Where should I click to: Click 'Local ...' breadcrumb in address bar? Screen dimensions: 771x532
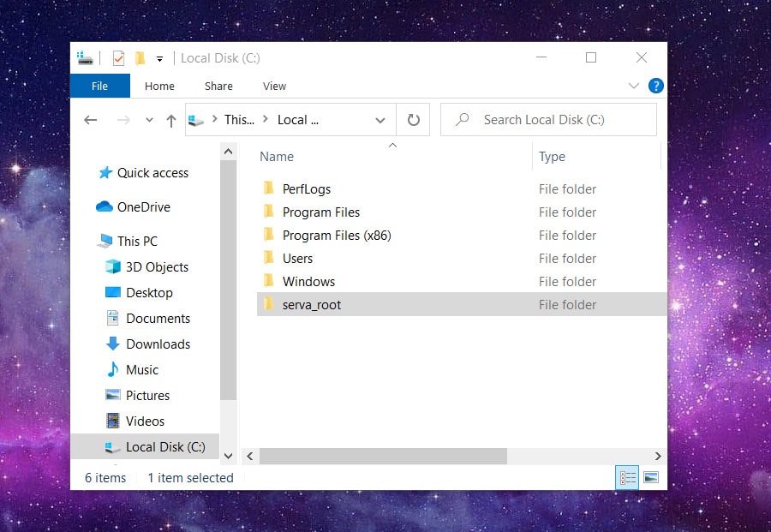point(298,120)
